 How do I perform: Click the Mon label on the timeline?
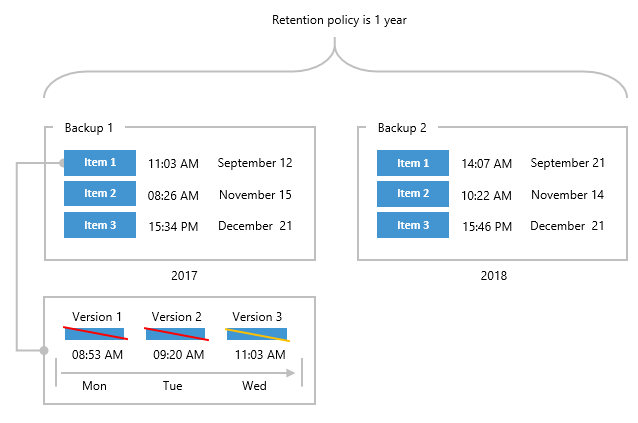pos(94,386)
